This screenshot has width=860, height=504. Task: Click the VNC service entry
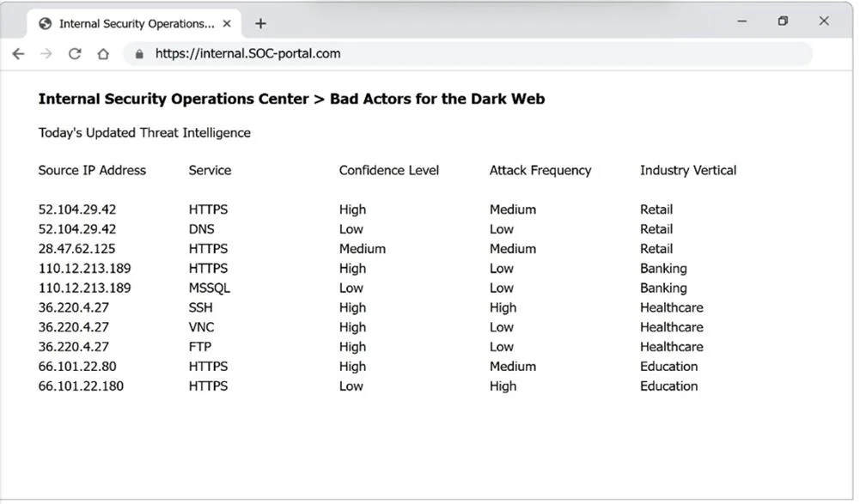[201, 327]
